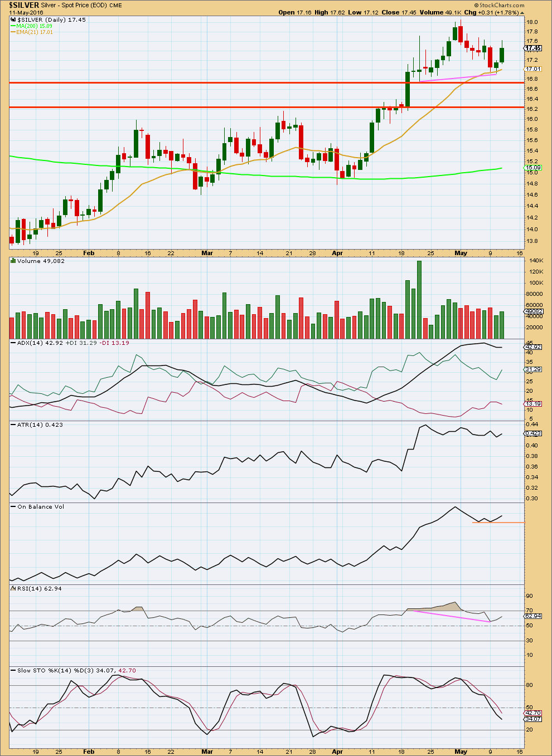
Task: Click the candlestick icon beside $SILVER (Daily)
Action: click(x=13, y=19)
